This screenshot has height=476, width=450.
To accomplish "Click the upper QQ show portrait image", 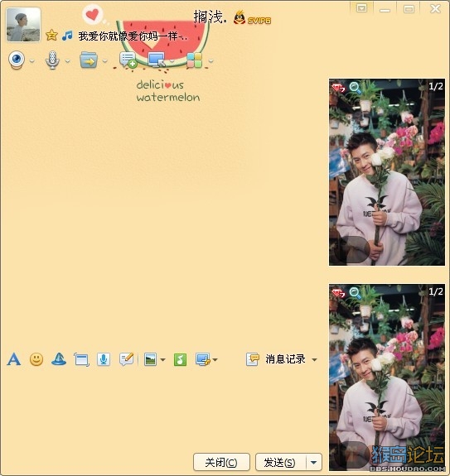I will click(x=387, y=172).
